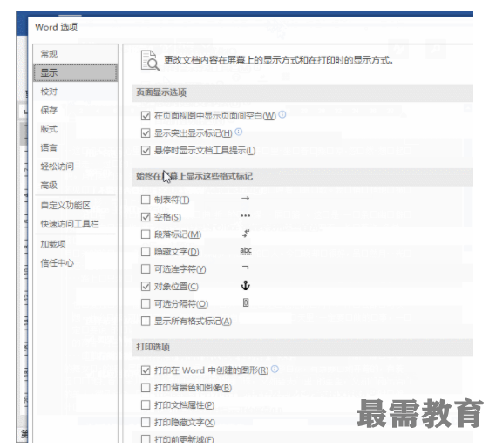Image resolution: width=489 pixels, height=448 pixels.
Task: Toggle 在页面视图中显示页面间空白 checkbox
Action: 146,116
